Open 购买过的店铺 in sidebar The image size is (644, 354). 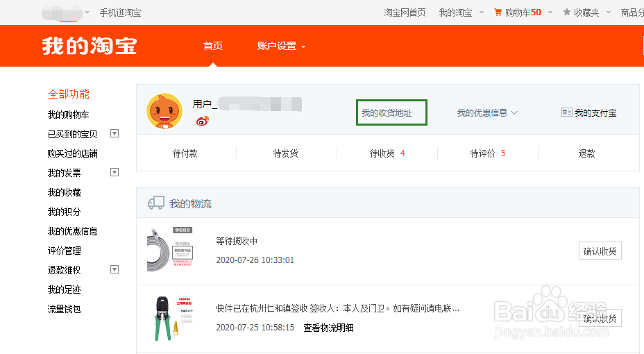(x=72, y=153)
